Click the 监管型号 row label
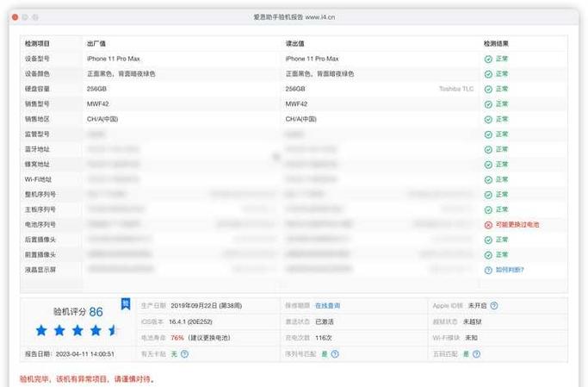The image size is (588, 387). [x=37, y=134]
